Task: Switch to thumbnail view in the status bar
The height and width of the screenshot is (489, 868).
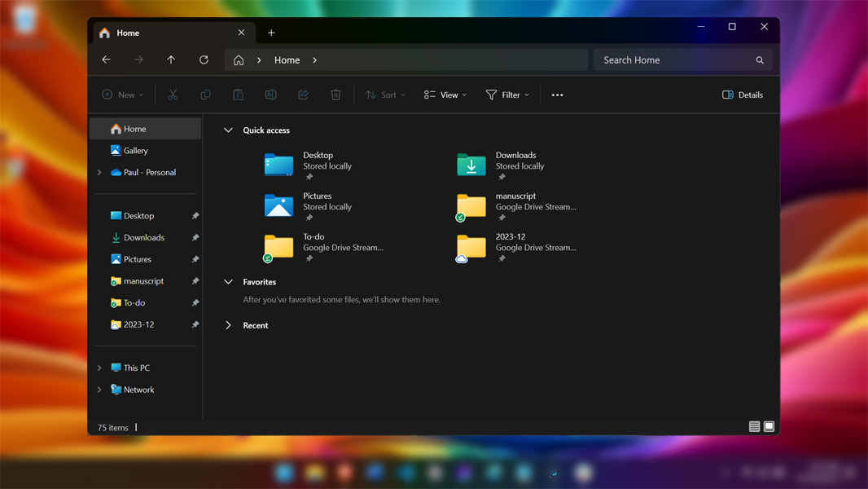Action: pyautogui.click(x=769, y=426)
